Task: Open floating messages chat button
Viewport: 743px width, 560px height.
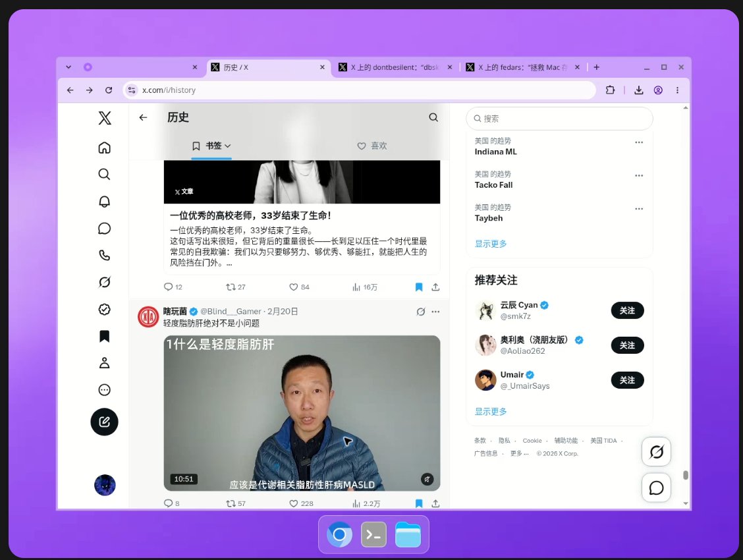Action: click(x=656, y=488)
